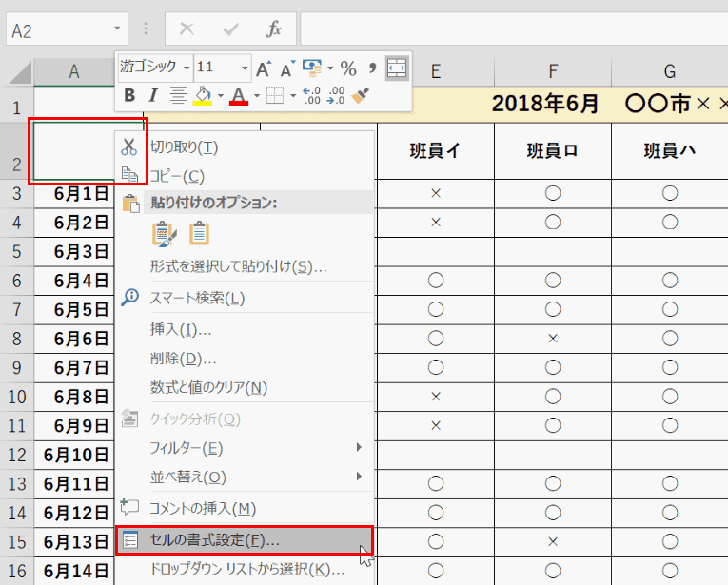Click the 班員ハ header cell
This screenshot has height=585, width=728.
click(670, 151)
